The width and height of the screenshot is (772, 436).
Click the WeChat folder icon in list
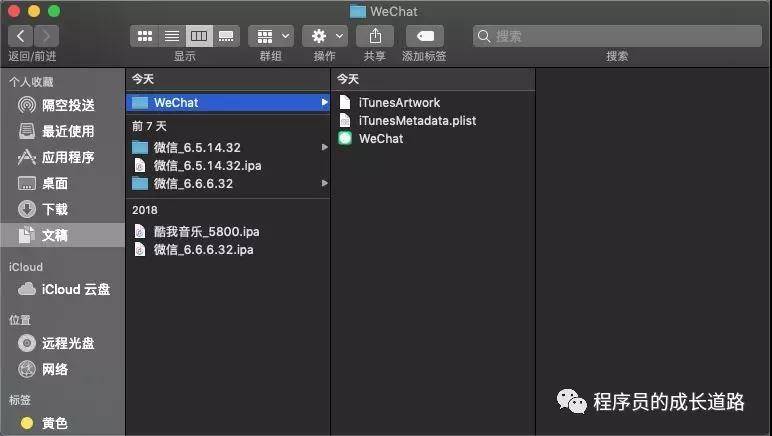(140, 102)
